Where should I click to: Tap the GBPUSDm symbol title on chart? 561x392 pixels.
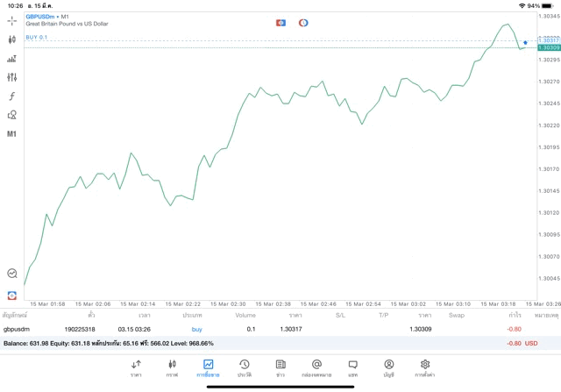click(40, 17)
